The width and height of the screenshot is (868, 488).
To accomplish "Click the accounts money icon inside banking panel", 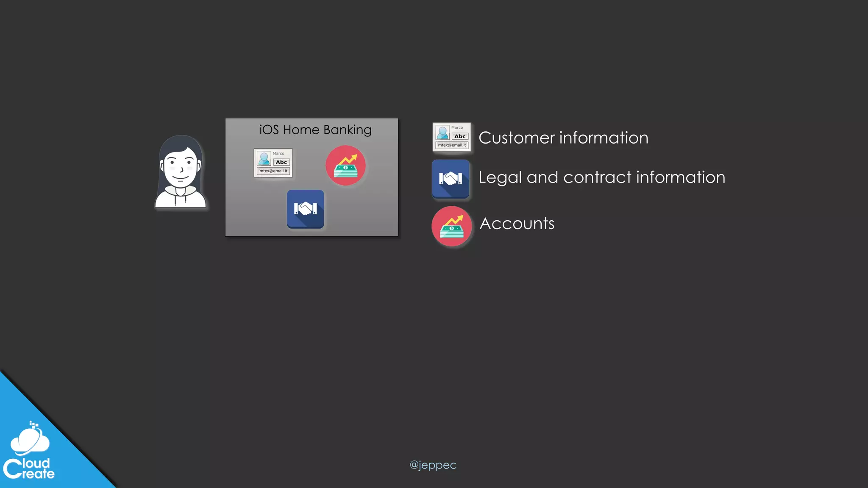I will click(345, 166).
